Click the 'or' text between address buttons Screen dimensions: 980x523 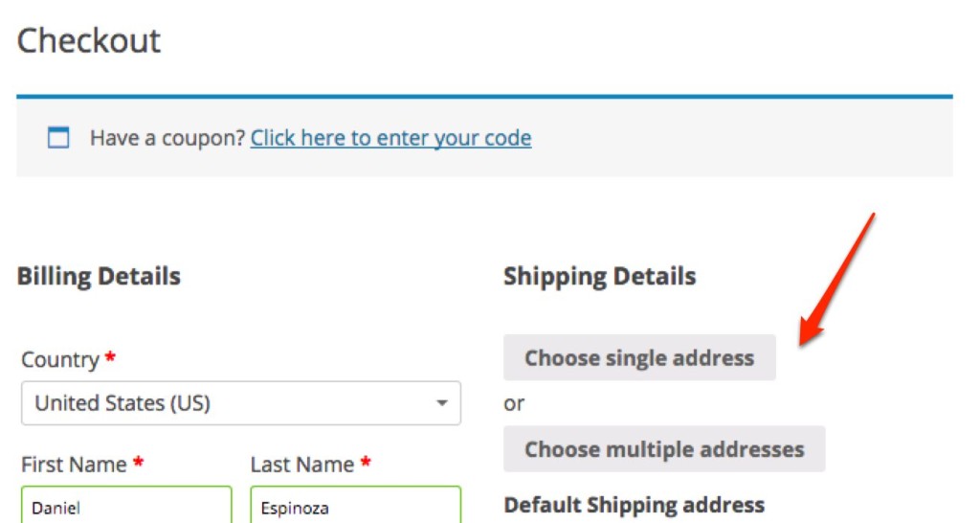tap(514, 404)
